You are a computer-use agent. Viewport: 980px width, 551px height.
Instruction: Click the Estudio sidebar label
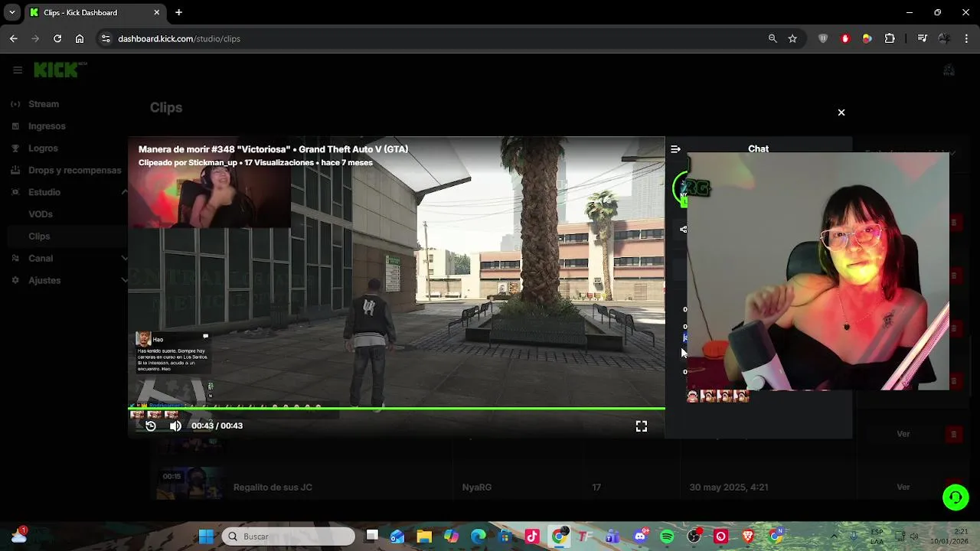point(44,192)
